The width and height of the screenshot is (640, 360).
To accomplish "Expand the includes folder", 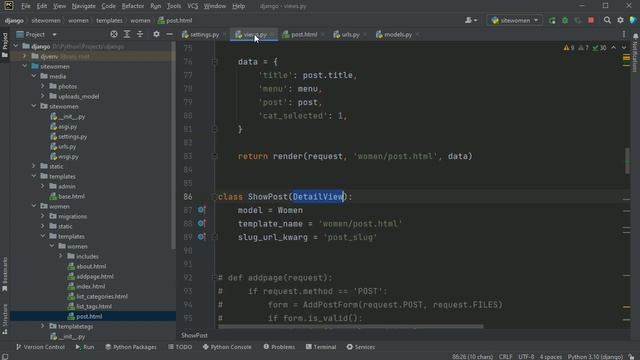I will pos(61,256).
